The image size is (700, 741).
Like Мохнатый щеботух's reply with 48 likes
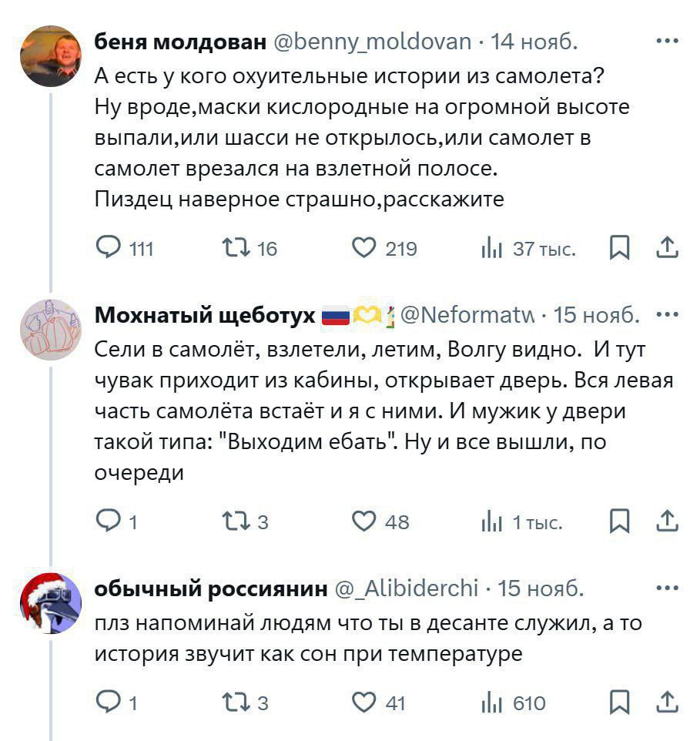click(363, 522)
